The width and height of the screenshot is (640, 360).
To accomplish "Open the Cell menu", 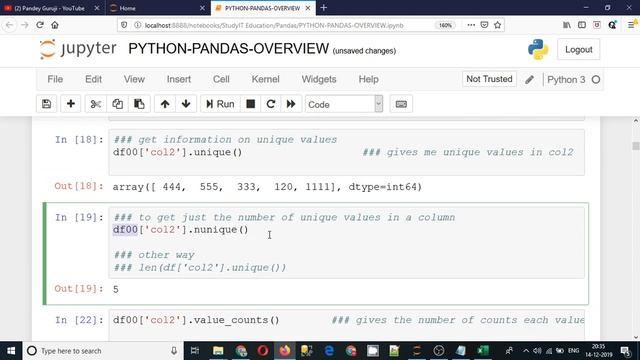I will click(221, 79).
